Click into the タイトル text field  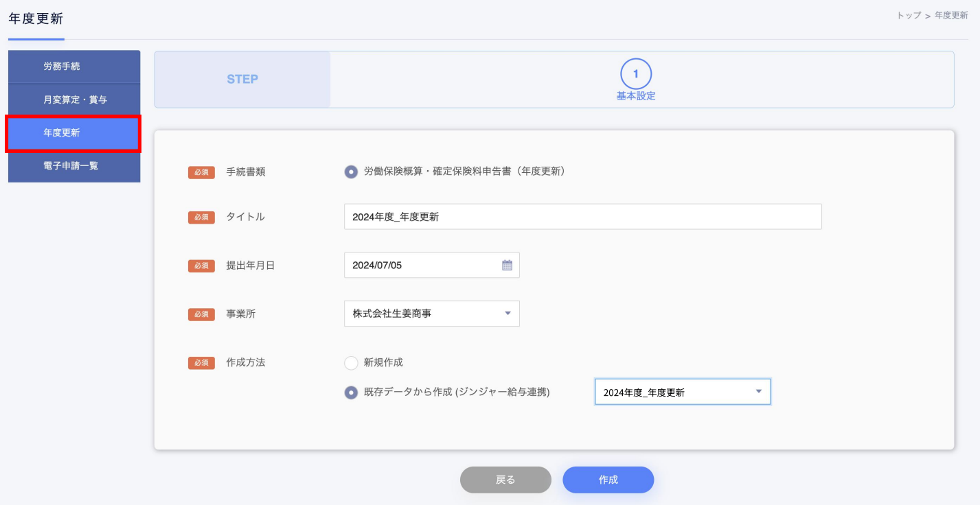tap(582, 217)
